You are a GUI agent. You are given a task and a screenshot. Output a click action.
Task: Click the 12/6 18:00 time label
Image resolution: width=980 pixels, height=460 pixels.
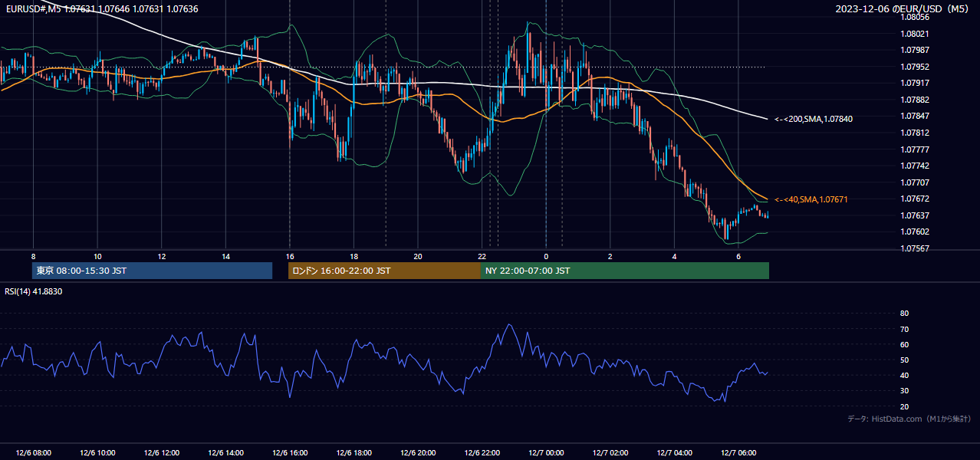point(354,453)
